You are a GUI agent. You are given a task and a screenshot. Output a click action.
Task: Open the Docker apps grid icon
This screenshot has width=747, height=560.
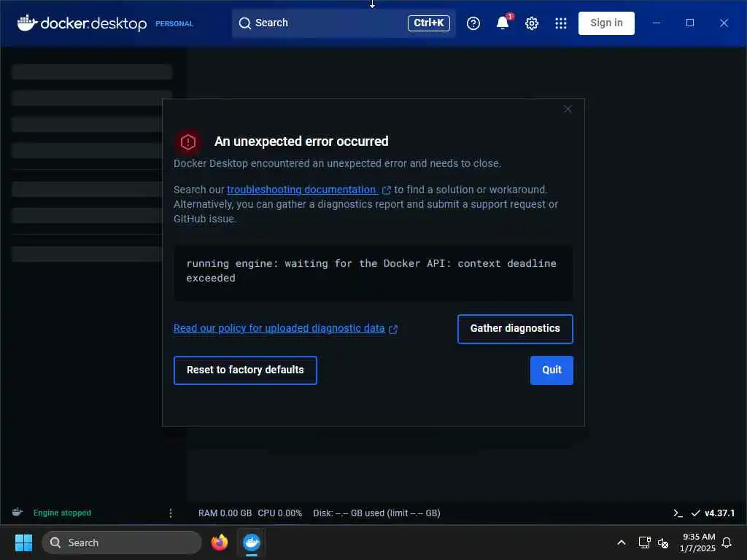561,23
